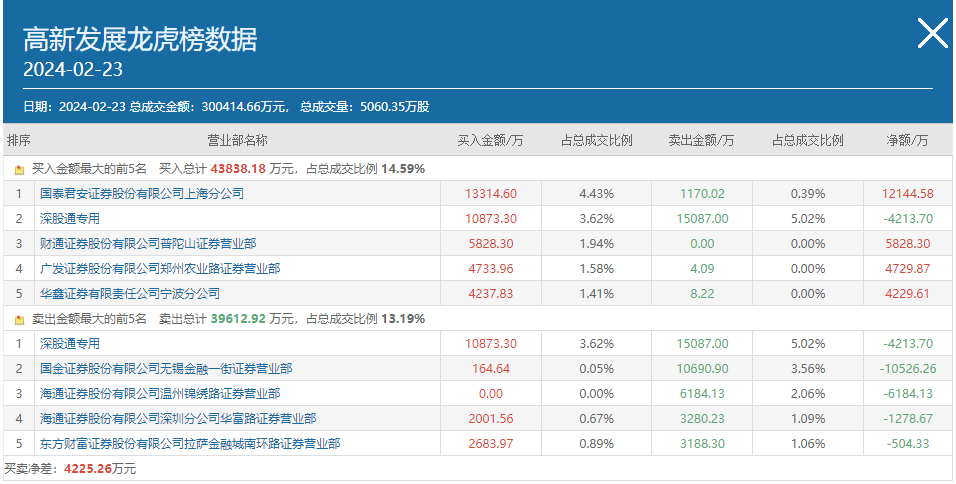Select percentage 4.43% in 国泰君安 row
Viewport: 956px width, 484px height.
(597, 194)
